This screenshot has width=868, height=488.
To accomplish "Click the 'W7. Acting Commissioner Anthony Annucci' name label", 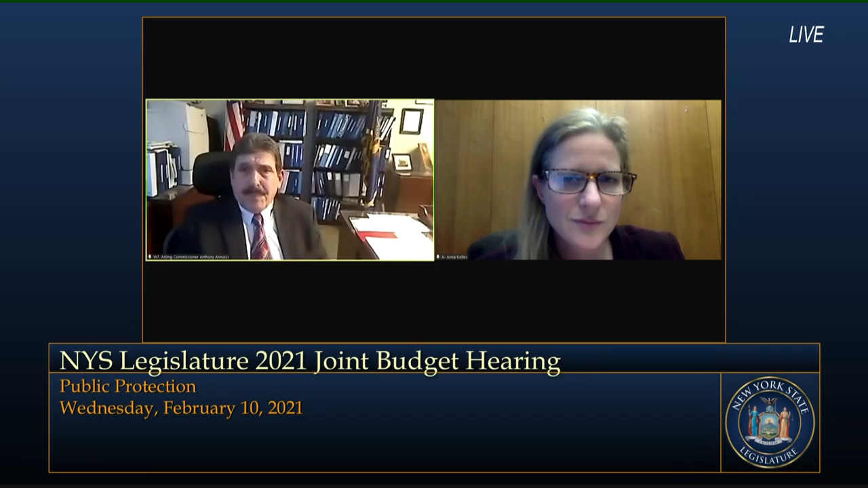I will tap(191, 257).
